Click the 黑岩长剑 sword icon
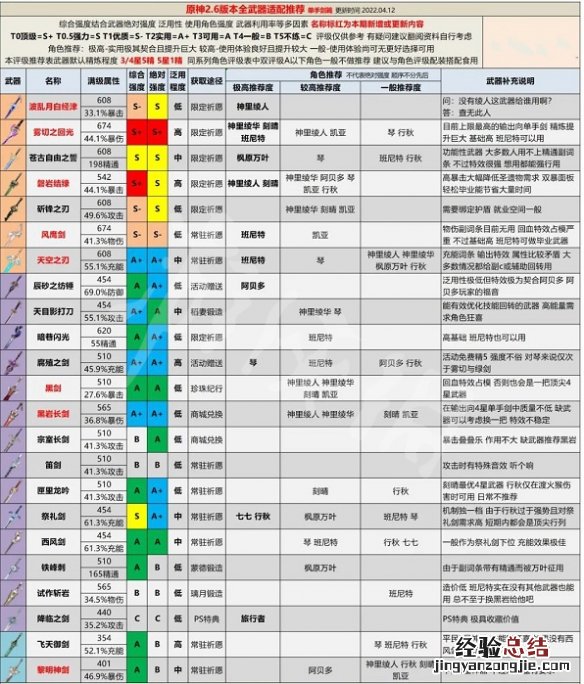Viewport: 584px width, 684px height. pyautogui.click(x=13, y=414)
